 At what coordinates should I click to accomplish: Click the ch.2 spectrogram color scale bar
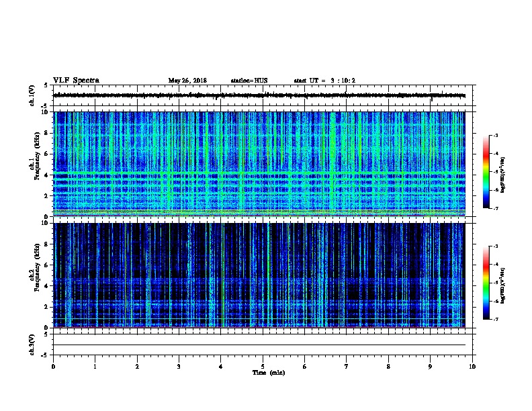[x=486, y=283]
